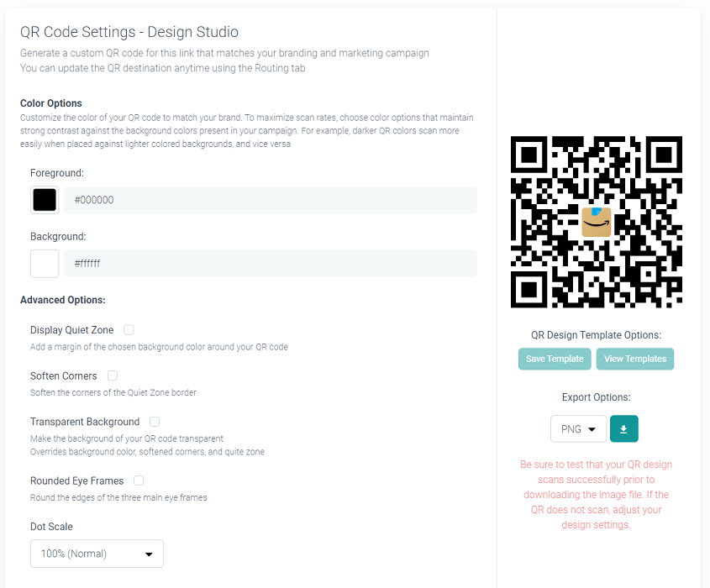Open the PNG export format dropdown

(x=578, y=428)
